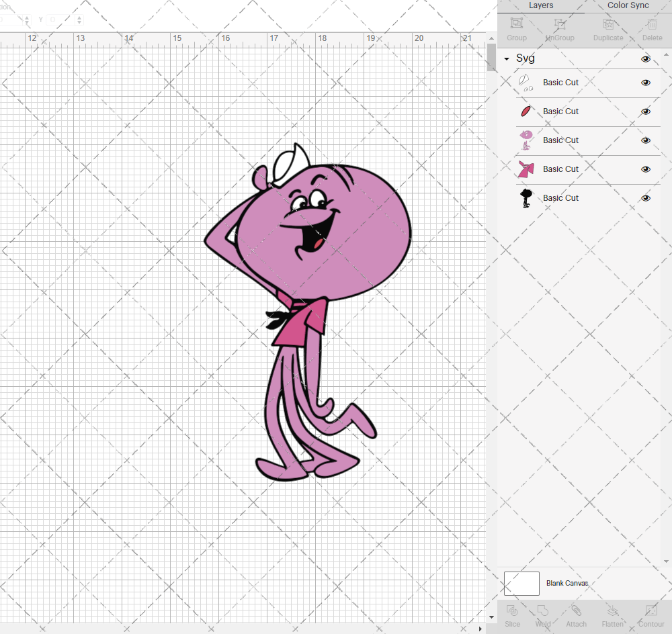The height and width of the screenshot is (634, 672).
Task: Click the canvas horizontal scroll right arrow
Action: click(x=480, y=629)
